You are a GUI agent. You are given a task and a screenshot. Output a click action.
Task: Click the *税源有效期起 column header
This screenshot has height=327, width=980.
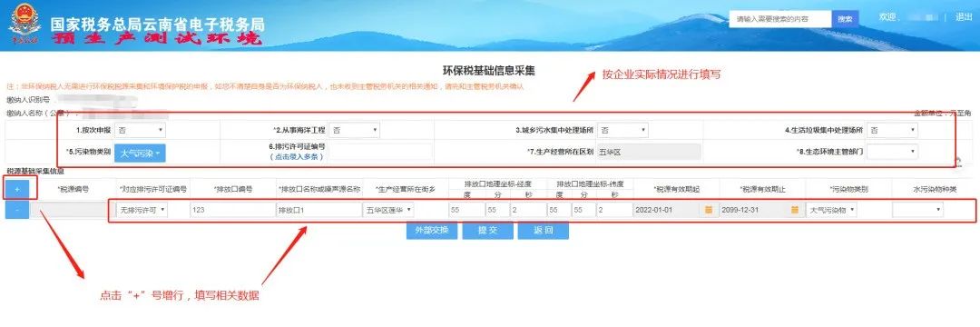coord(676,189)
